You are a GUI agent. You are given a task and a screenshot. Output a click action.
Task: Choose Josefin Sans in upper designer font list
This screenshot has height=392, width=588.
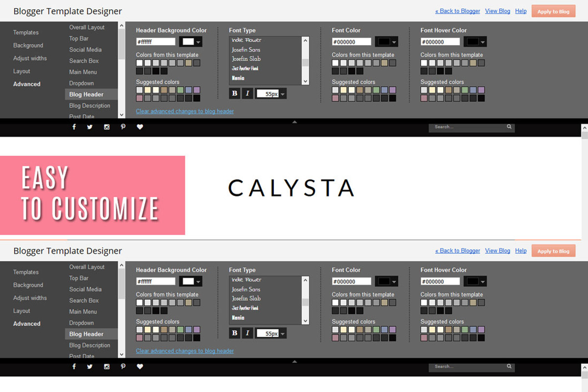246,49
